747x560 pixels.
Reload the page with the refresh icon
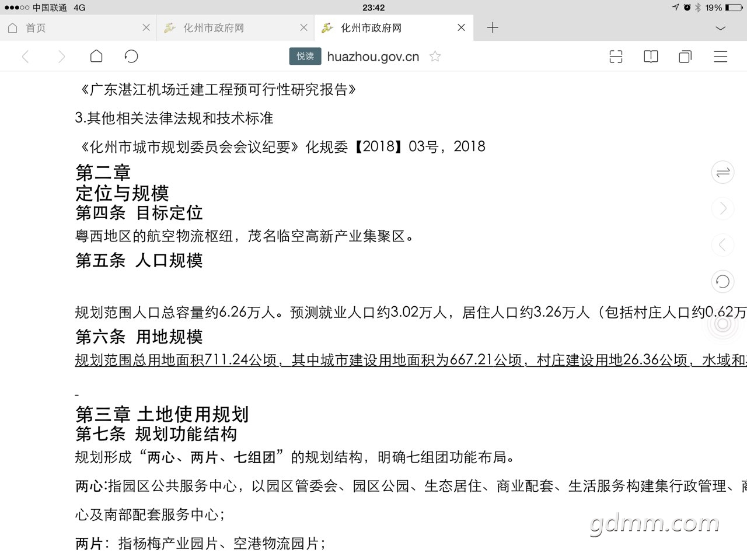pos(131,56)
